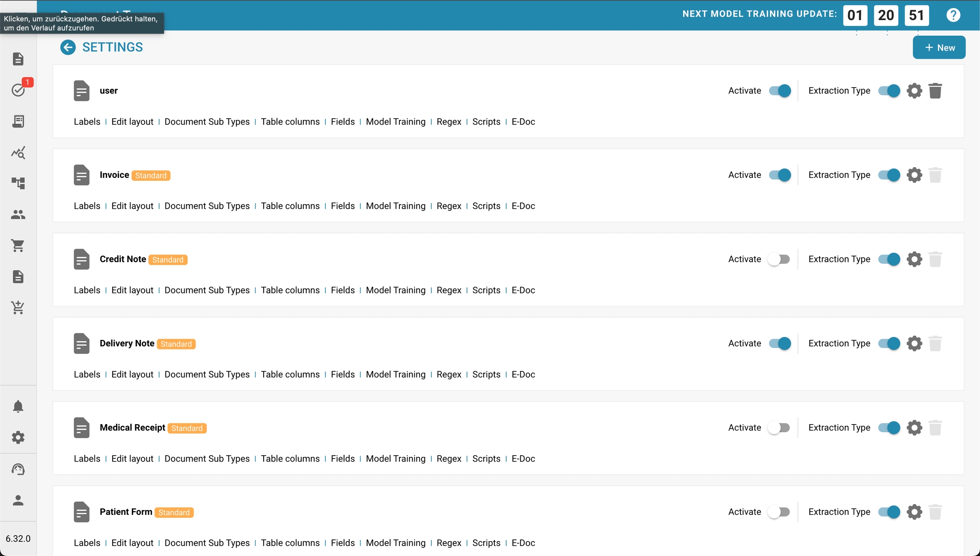Viewport: 980px width, 556px height.
Task: Click the New button
Action: click(939, 48)
